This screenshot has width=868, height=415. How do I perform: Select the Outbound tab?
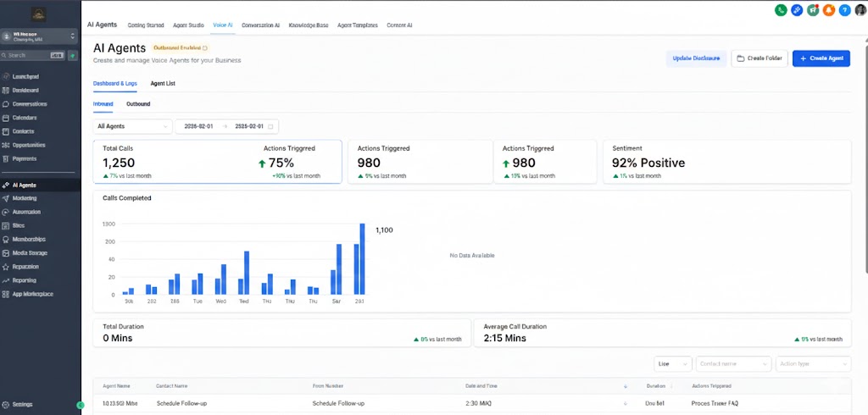point(138,104)
